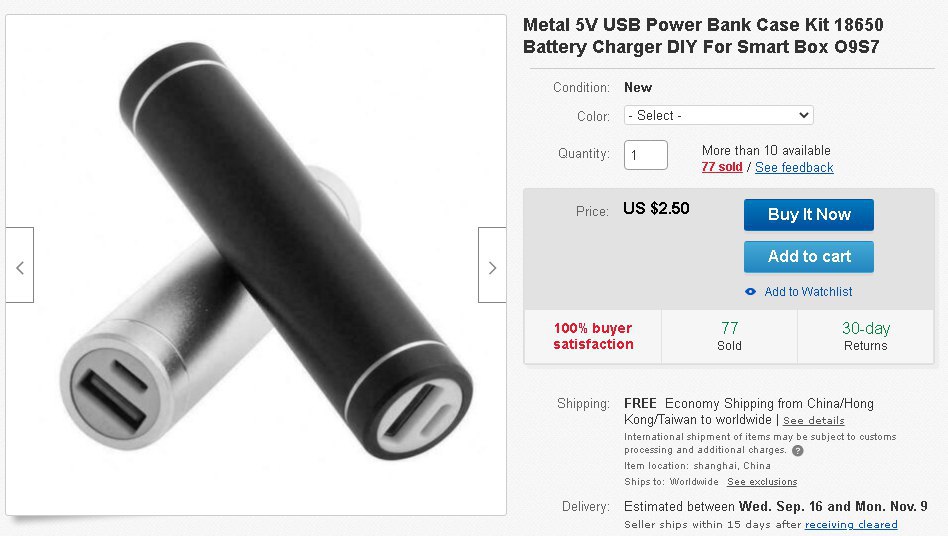Open the 77 sold link
Screen dimensions: 948x536
point(722,167)
